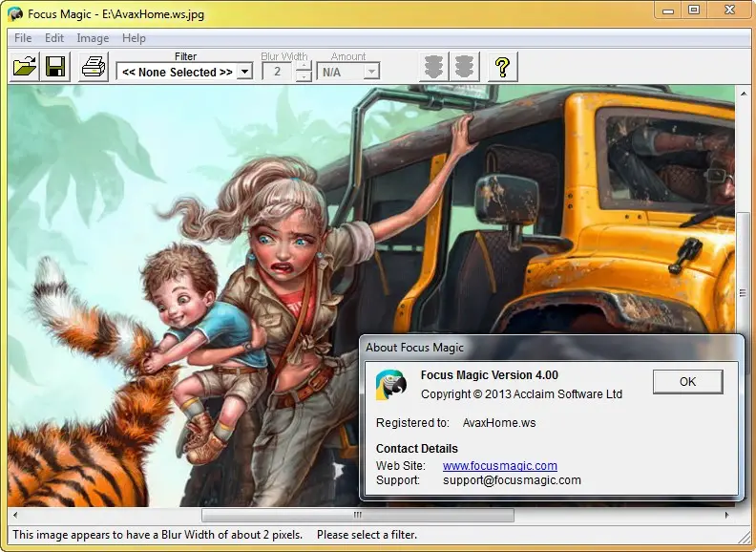Click the vertical scrollbar up arrow

tap(744, 93)
